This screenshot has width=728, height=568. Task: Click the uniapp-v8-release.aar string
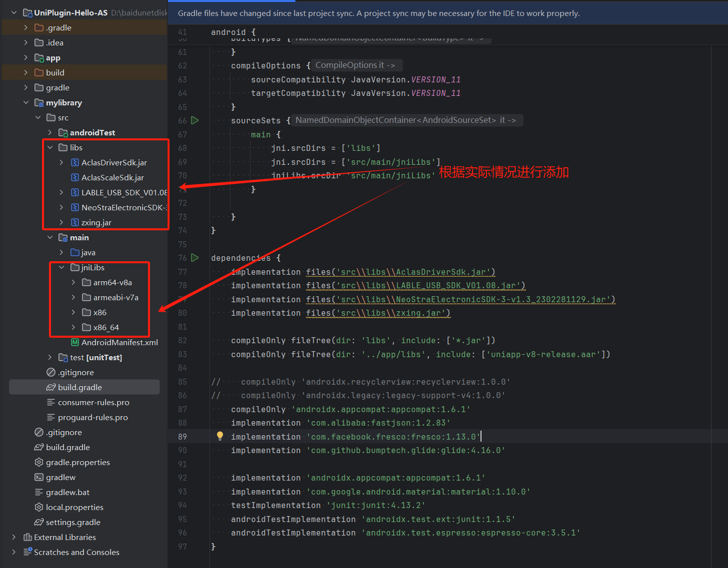point(543,354)
